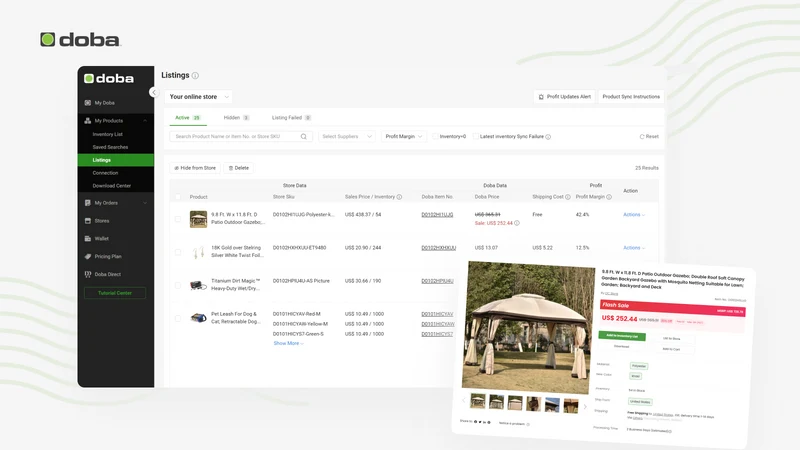Click the Pricing Plan tag icon
Screen dimensions: 800x450
[88, 257]
